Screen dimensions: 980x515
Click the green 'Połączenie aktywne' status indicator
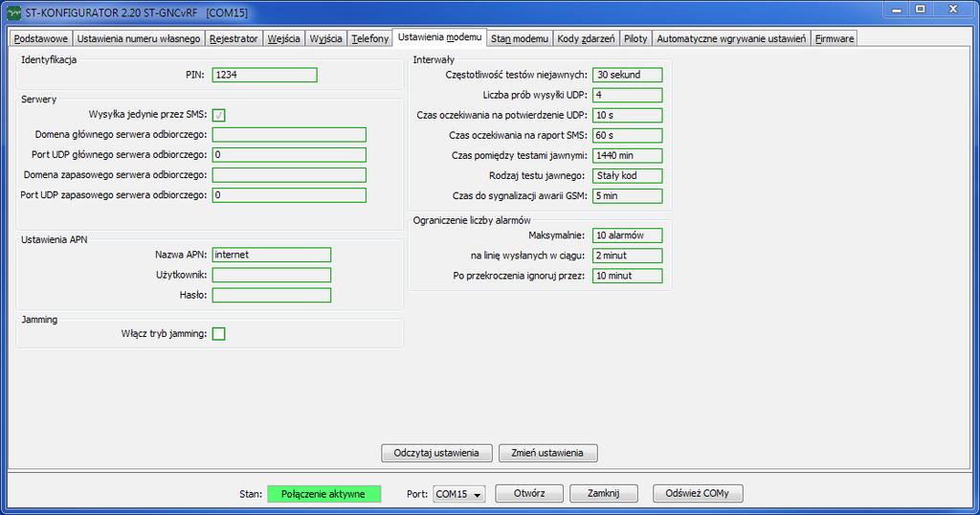(323, 494)
